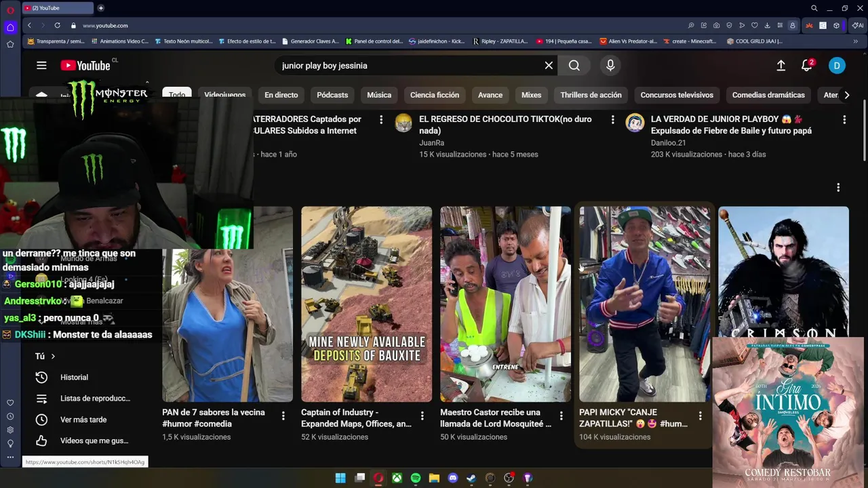The image size is (868, 488).
Task: Go to the YouTube home logo
Action: tap(85, 66)
